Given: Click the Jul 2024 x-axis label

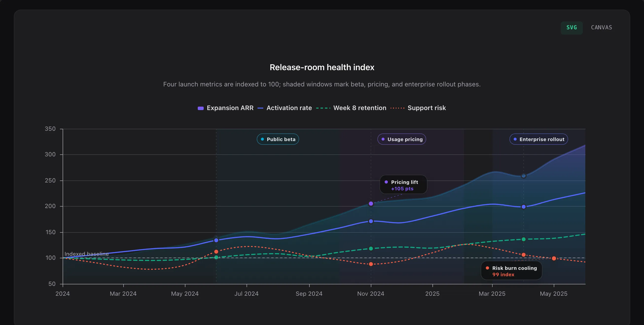Looking at the screenshot, I should tap(246, 294).
